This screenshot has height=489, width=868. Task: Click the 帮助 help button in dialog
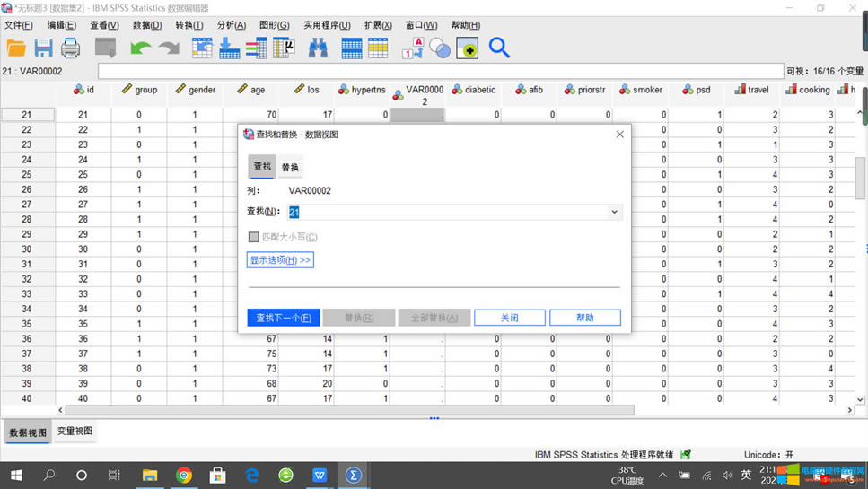coord(584,318)
